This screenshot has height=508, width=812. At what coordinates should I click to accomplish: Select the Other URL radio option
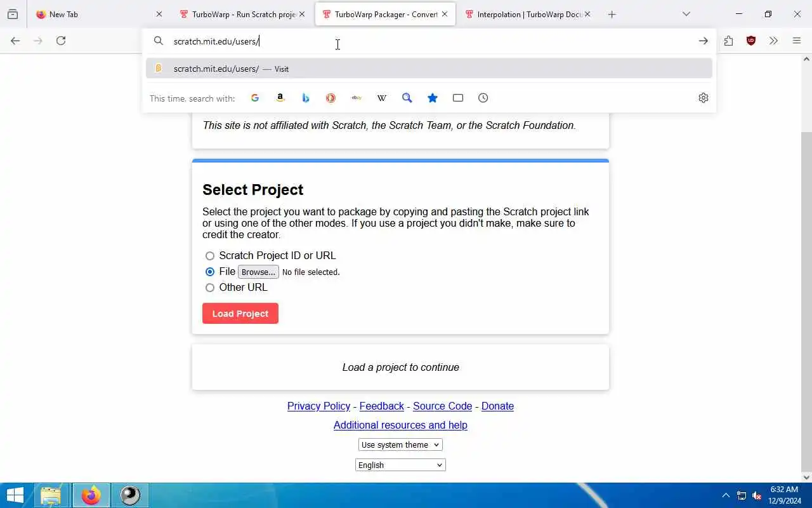(210, 288)
